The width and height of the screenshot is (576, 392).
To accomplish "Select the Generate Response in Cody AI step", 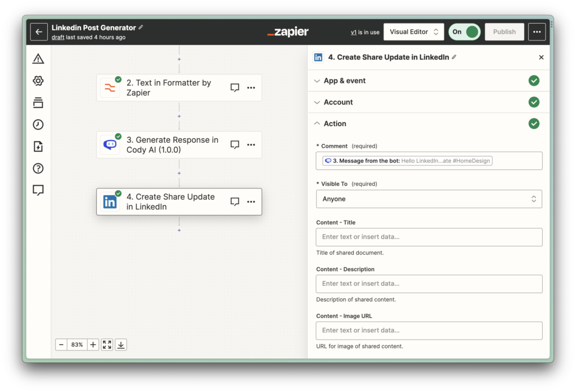I will click(x=179, y=145).
